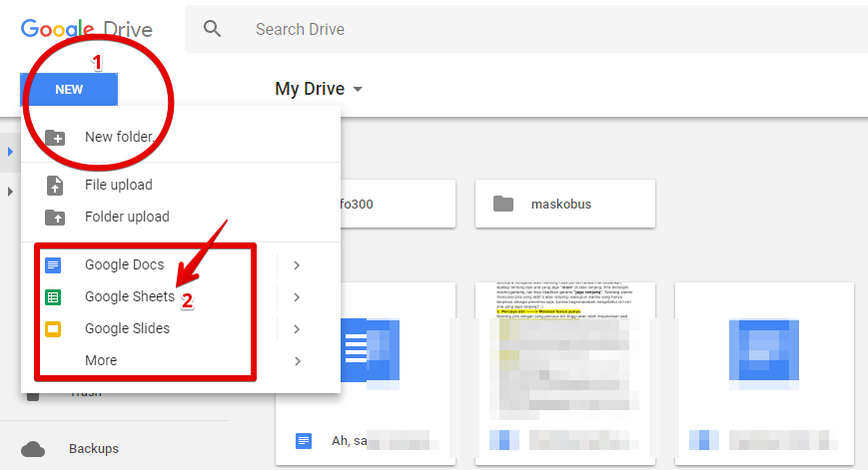Image resolution: width=868 pixels, height=470 pixels.
Task: Click the File upload icon
Action: coord(55,186)
